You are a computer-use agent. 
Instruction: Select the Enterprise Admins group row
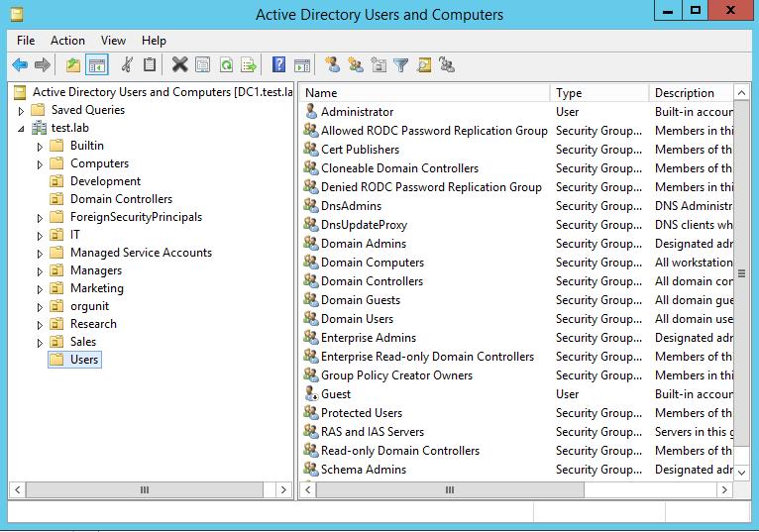[x=518, y=338]
